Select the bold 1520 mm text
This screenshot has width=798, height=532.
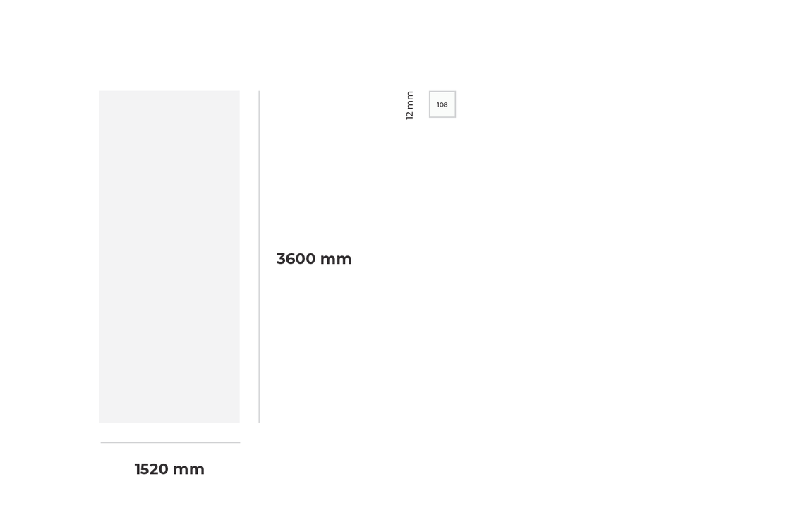pos(169,469)
